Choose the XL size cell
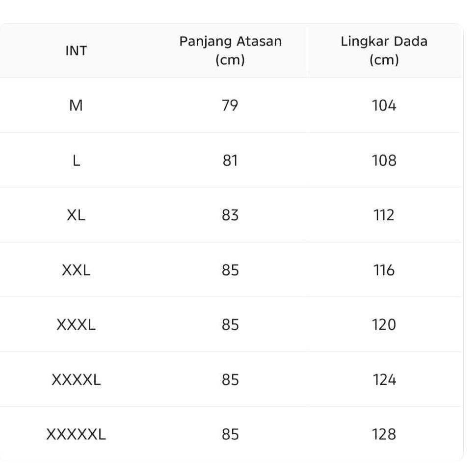 [76, 215]
